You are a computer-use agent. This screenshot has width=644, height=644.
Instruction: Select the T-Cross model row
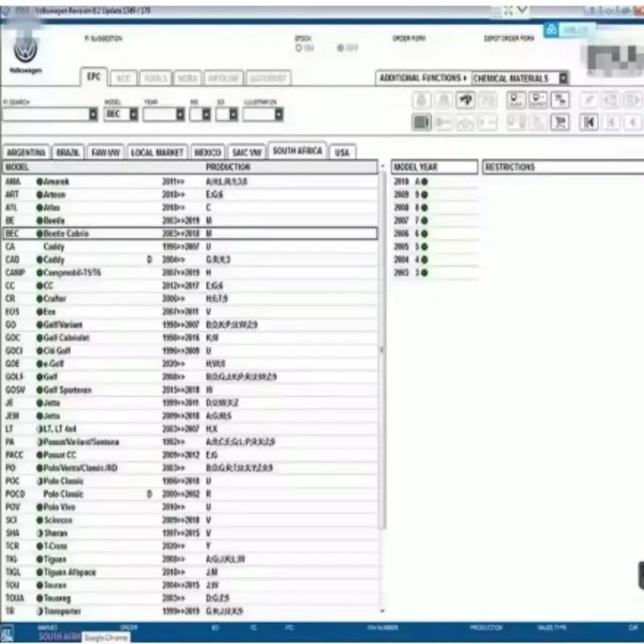point(190,546)
